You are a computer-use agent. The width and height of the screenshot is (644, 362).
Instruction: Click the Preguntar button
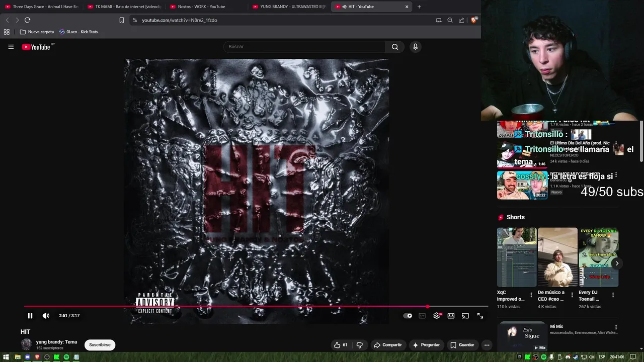pos(426,345)
